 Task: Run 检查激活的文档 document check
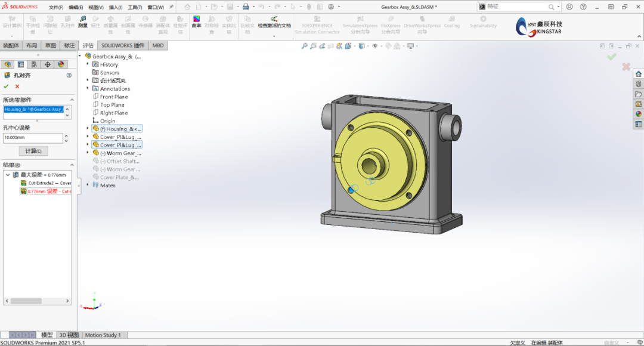point(274,24)
